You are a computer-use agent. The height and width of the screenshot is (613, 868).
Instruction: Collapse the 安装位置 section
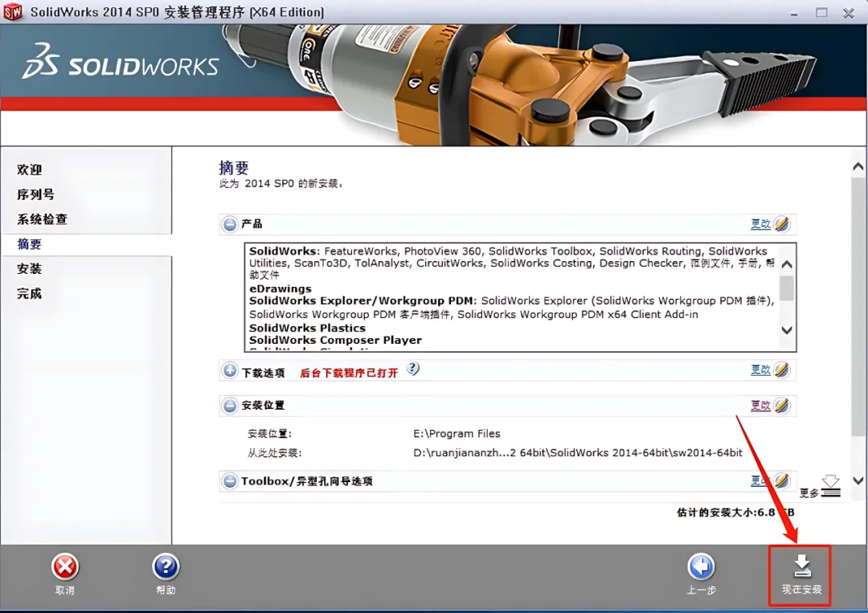coord(230,406)
